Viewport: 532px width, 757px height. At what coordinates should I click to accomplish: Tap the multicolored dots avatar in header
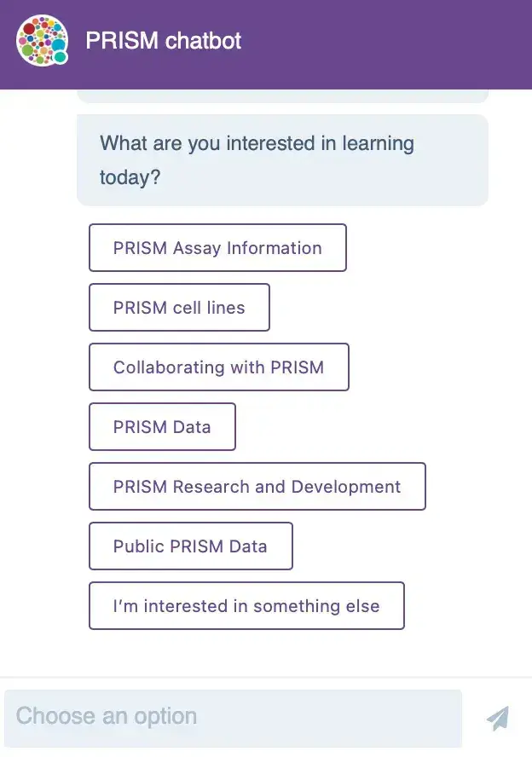[42, 41]
